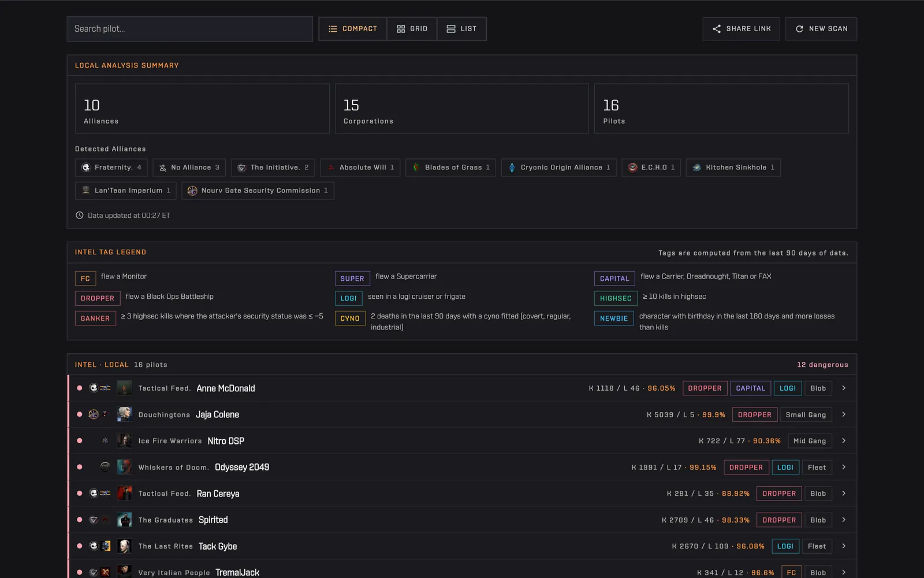Click the No Alliance person icon
This screenshot has height=578, width=924.
click(x=162, y=168)
